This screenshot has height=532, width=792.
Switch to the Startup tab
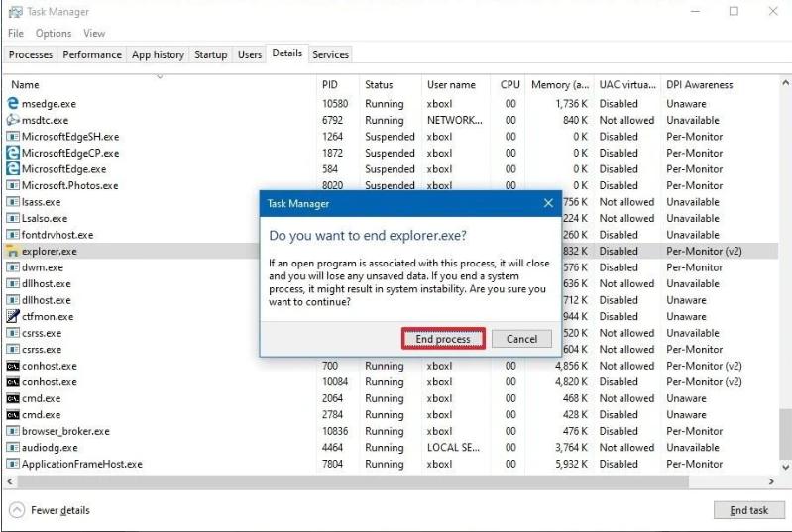pyautogui.click(x=210, y=54)
